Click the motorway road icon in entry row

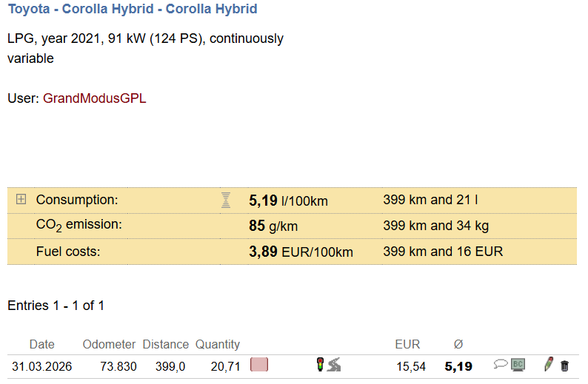[334, 364]
